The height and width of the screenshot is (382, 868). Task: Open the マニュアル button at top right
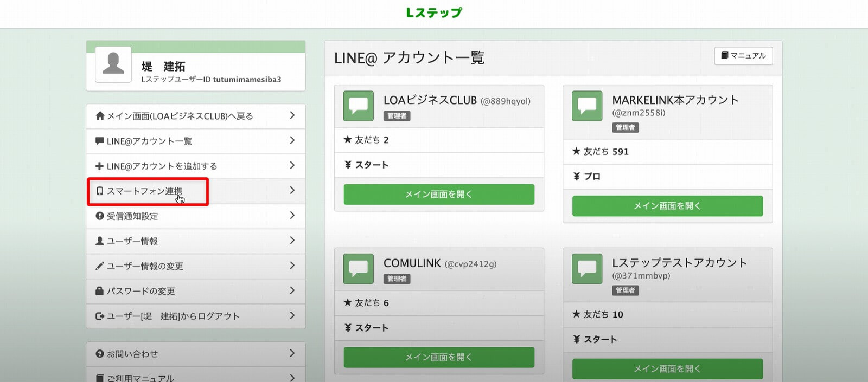[743, 56]
